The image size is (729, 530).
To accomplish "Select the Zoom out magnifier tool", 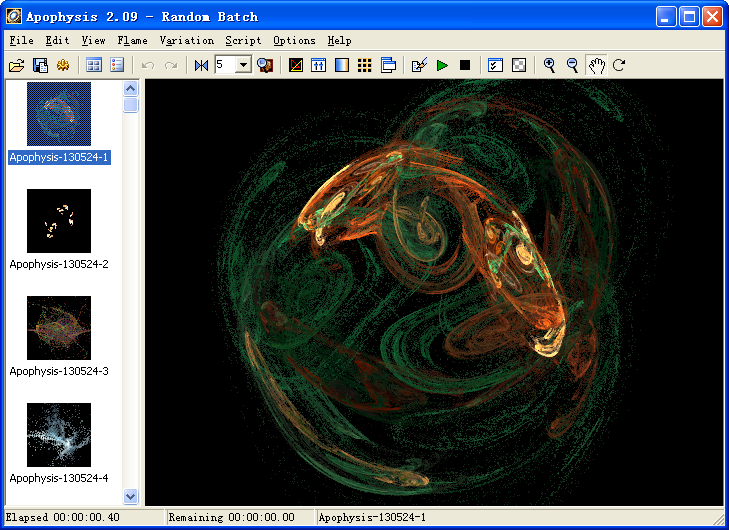I will click(572, 65).
